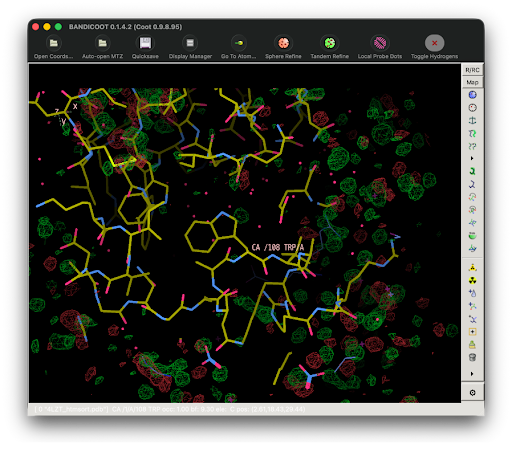The height and width of the screenshot is (452, 512).
Task: Minimize window using the yellow button
Action: point(47,27)
